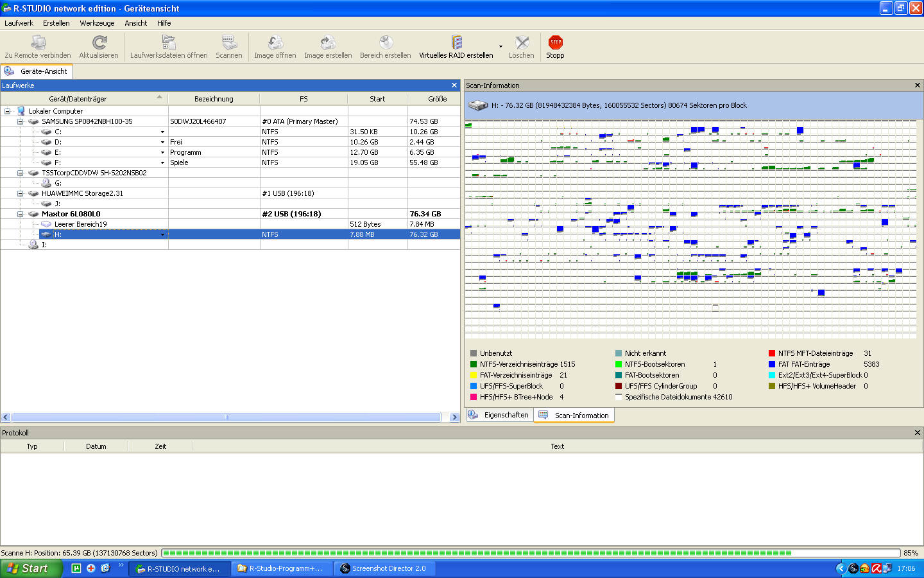924x578 pixels.
Task: Click the NTFS MFT-Dateieinträge red swatch
Action: coord(772,353)
